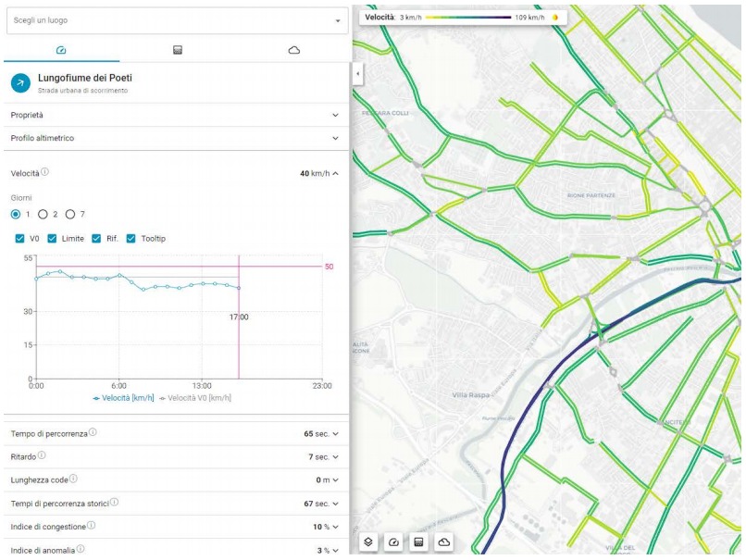746x560 pixels.
Task: Open the Velocità info icon
Action: coord(44,172)
